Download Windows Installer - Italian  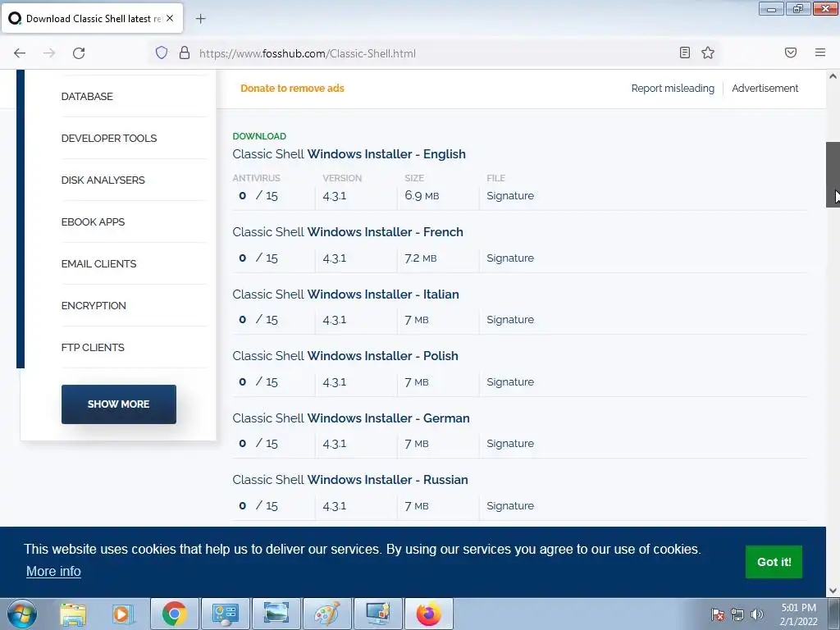(x=345, y=294)
